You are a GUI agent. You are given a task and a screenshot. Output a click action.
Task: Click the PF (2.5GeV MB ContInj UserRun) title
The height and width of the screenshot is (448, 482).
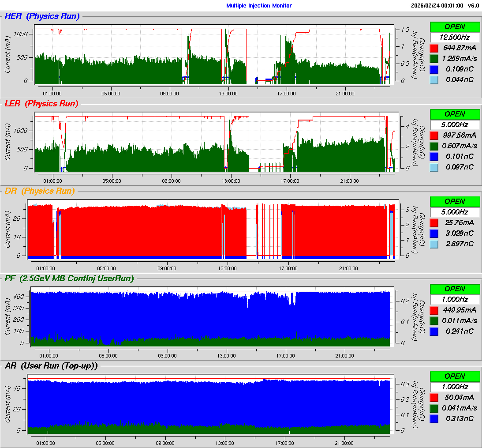pyautogui.click(x=70, y=279)
